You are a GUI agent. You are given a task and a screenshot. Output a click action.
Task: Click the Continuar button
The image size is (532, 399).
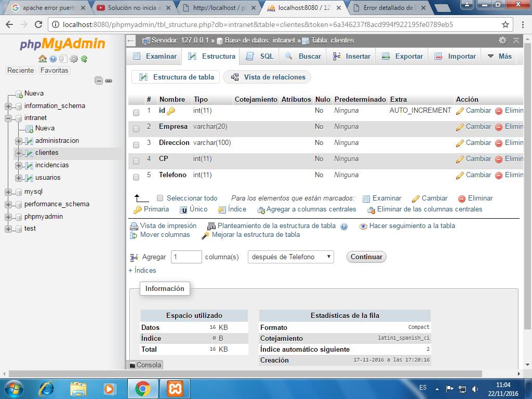point(366,257)
